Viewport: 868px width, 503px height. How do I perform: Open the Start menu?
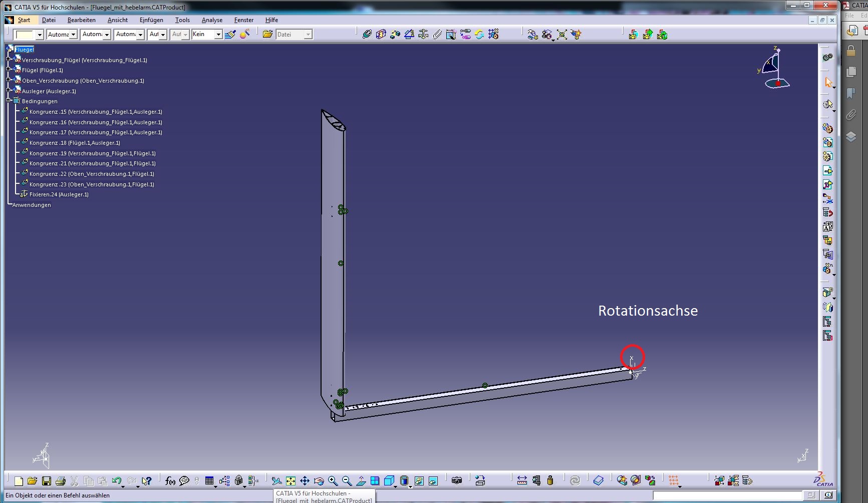coord(24,20)
